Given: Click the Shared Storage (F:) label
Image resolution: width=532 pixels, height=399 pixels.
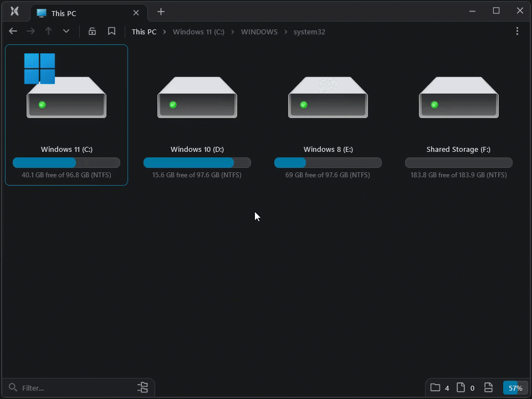Looking at the screenshot, I should click(x=458, y=149).
